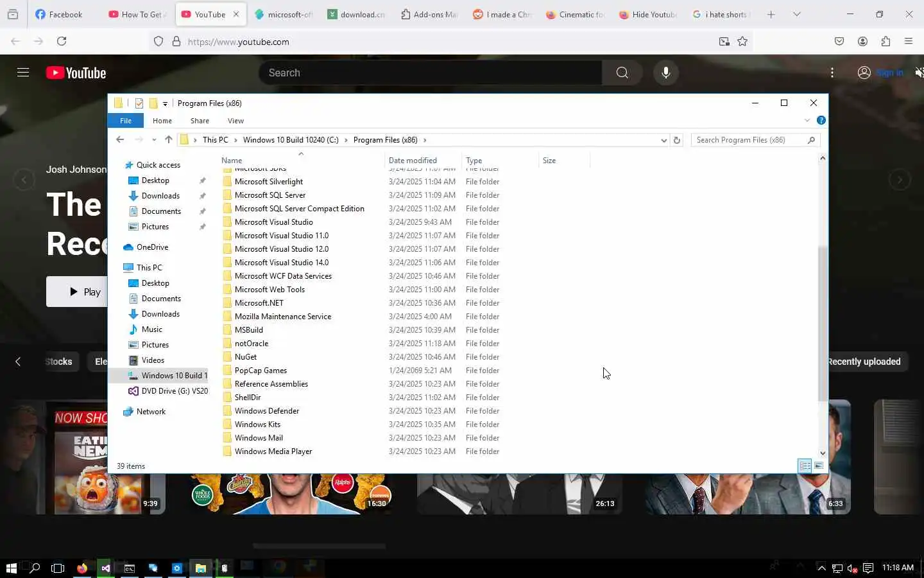Activate YouTube voice search microphone
The image size is (924, 578).
666,73
